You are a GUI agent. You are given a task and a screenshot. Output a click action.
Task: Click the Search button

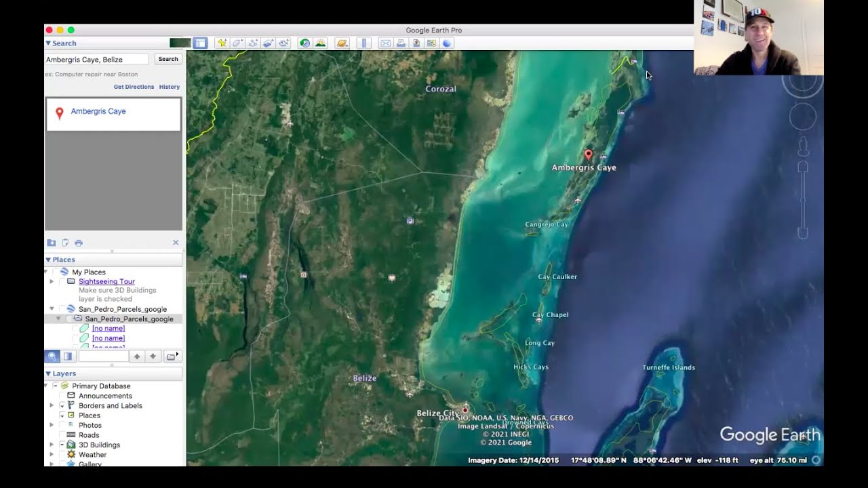[168, 59]
